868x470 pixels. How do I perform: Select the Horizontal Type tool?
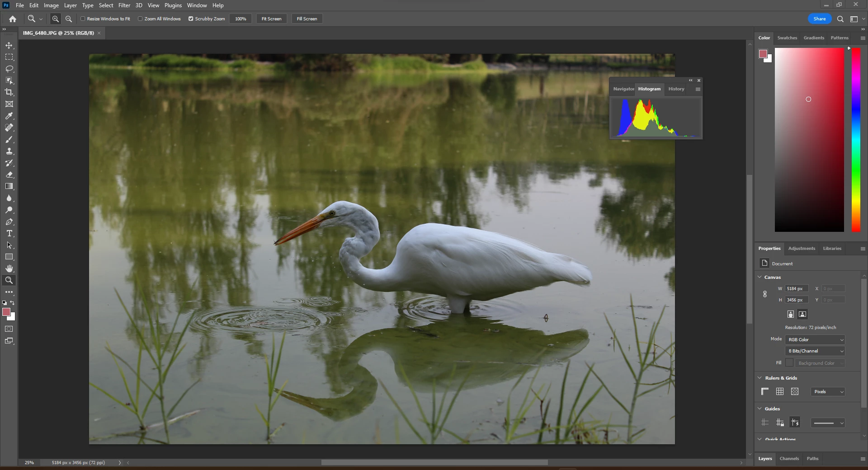click(x=9, y=234)
